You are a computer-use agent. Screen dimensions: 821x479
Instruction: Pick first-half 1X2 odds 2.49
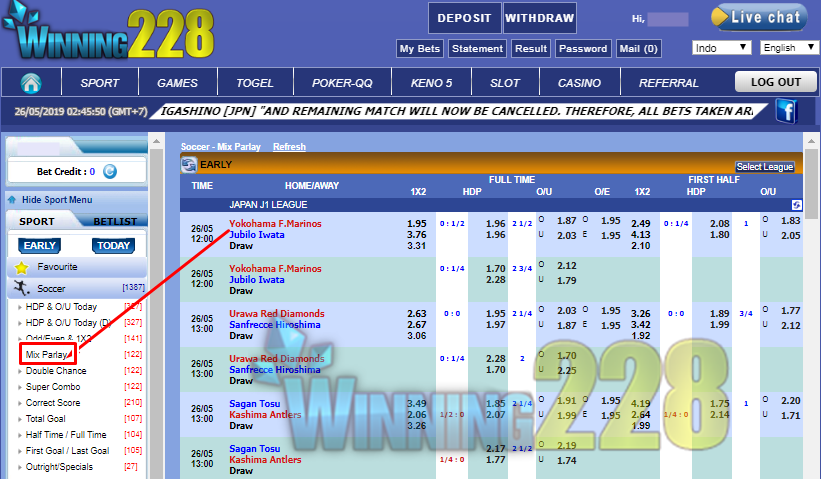click(x=641, y=224)
